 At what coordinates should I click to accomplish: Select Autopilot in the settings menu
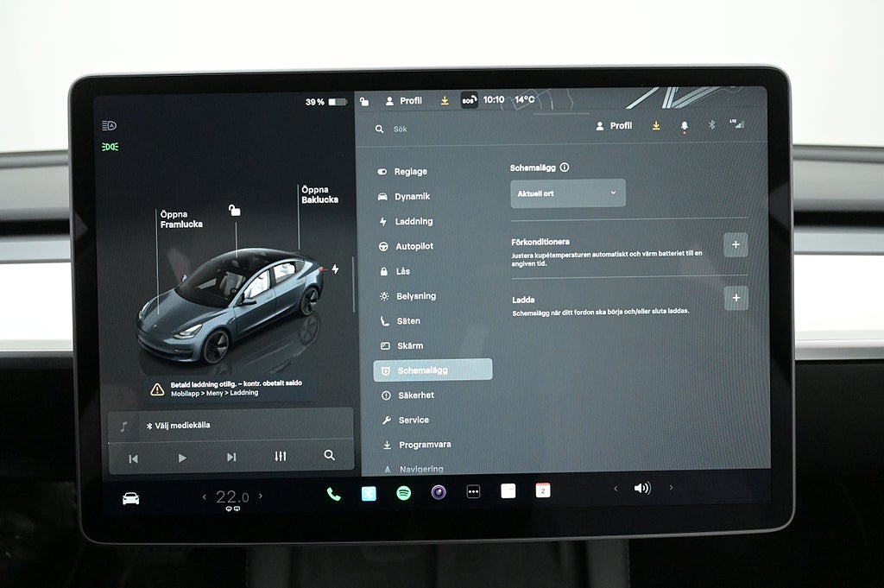(414, 246)
